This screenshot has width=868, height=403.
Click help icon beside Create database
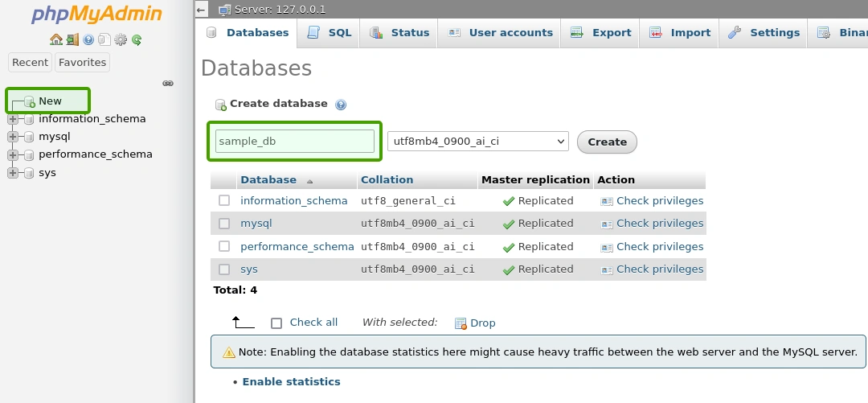(341, 105)
